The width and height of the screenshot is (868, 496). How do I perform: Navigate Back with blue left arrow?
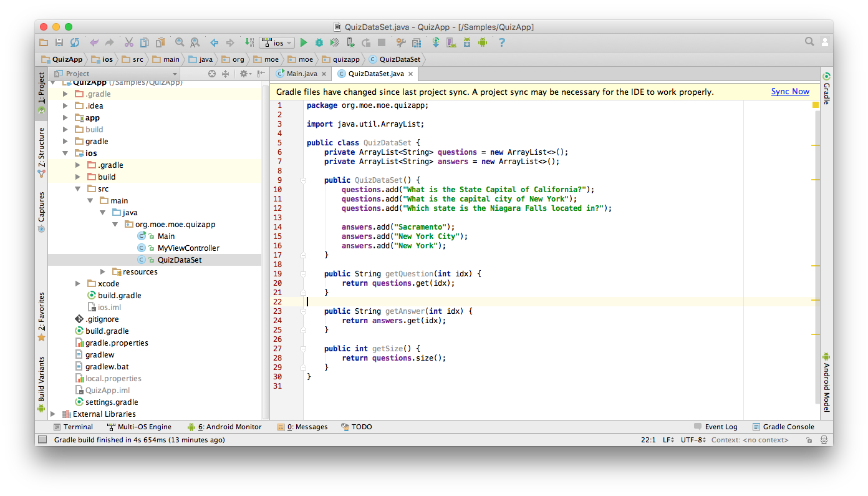coord(214,42)
